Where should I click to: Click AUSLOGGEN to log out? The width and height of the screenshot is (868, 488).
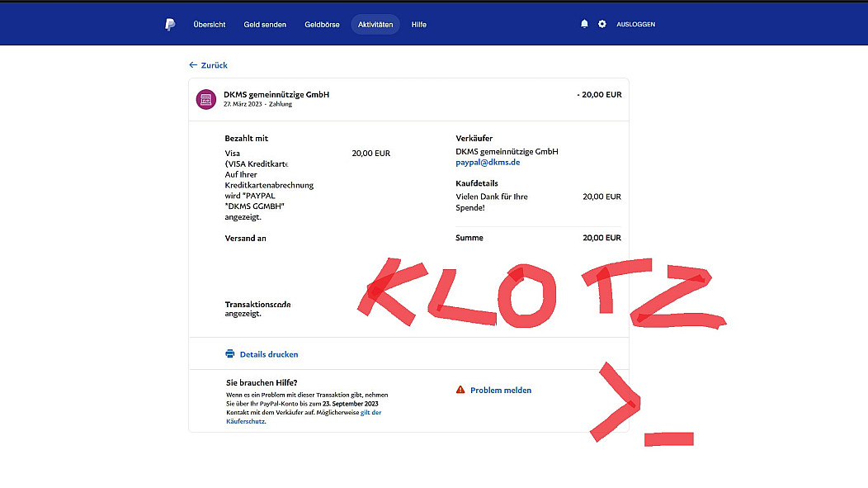tap(635, 25)
